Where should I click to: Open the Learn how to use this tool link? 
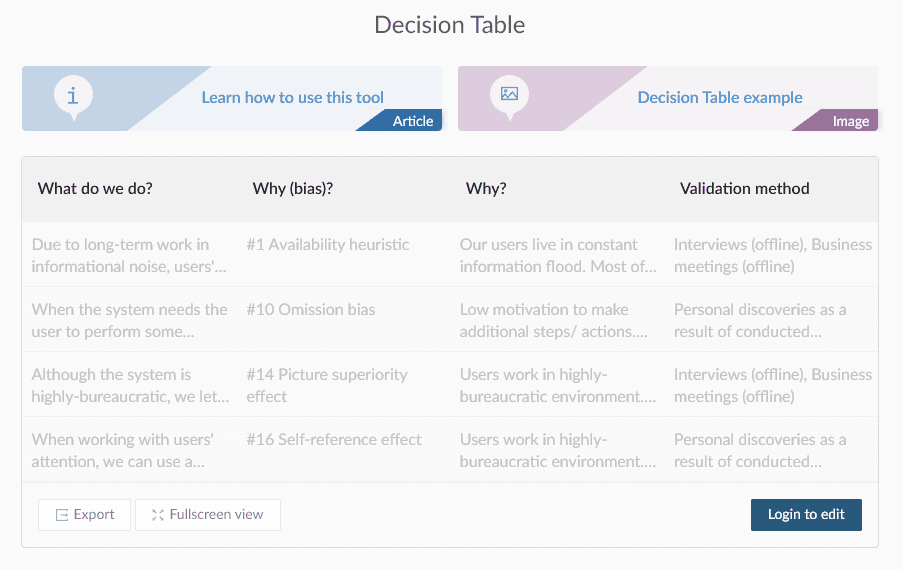coord(292,98)
